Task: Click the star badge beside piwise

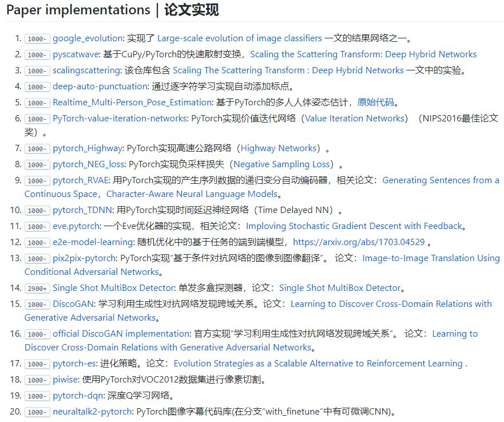Action: click(37, 381)
